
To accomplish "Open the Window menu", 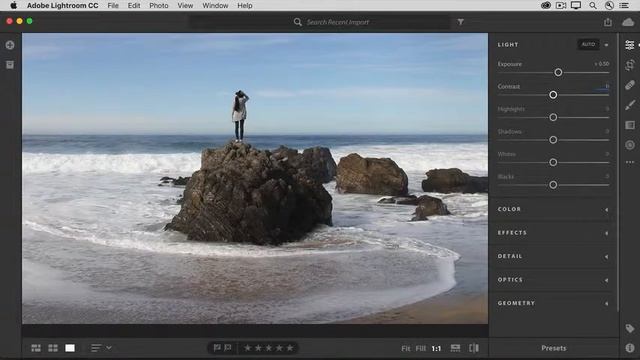I will click(x=215, y=5).
